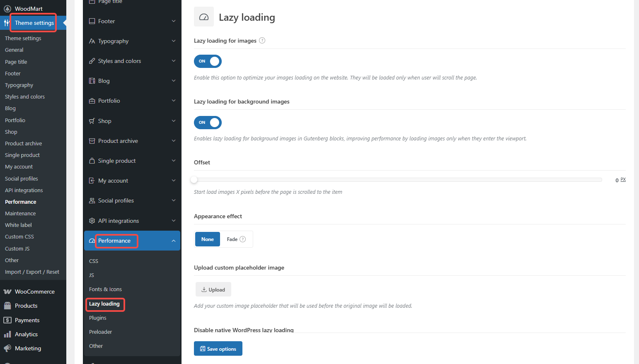Click the Payments dollar icon
The image size is (639, 364).
7,320
